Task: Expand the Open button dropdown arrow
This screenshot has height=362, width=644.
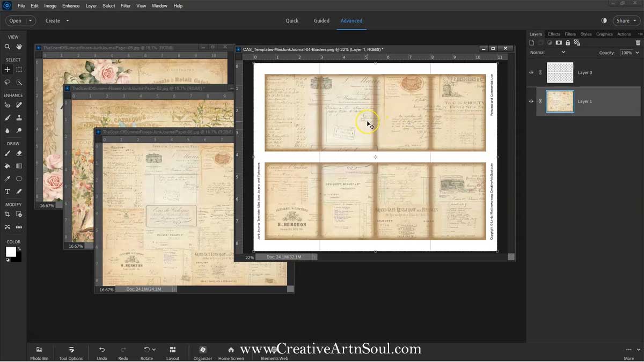Action: point(30,21)
